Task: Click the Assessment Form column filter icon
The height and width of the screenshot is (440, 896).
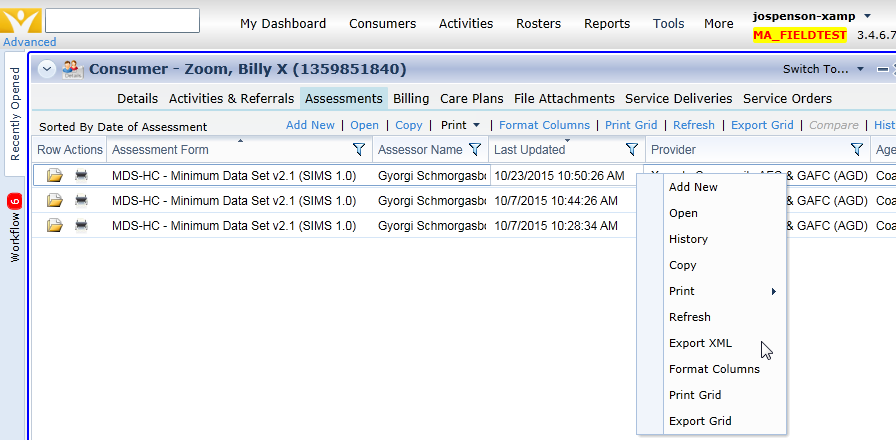Action: click(x=359, y=150)
